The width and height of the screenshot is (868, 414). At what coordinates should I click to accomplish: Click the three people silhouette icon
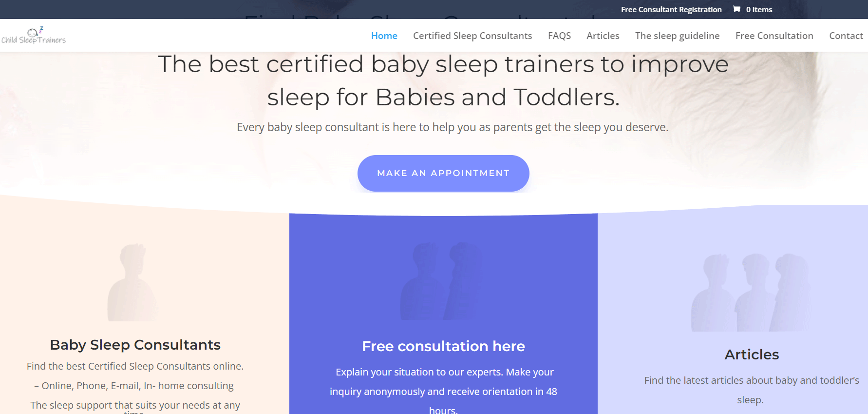(751, 293)
